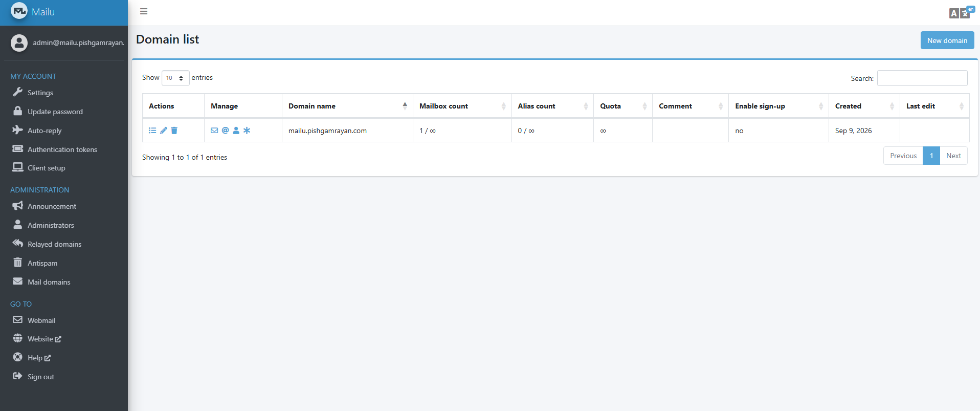980x411 pixels.
Task: Sort the table by Alias count
Action: coord(552,106)
